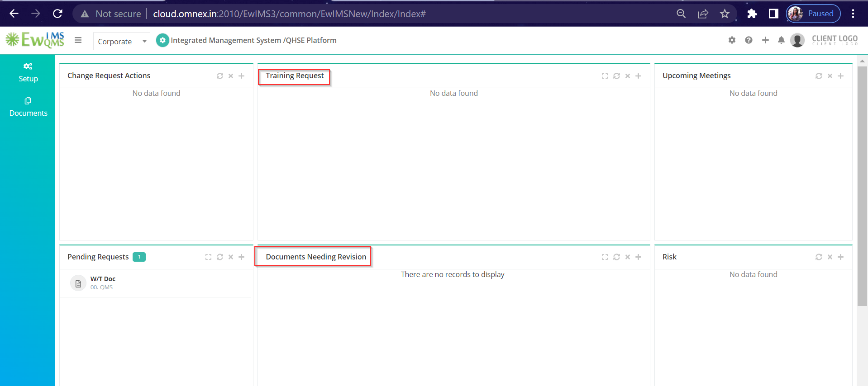Go back in browser
The image size is (868, 386).
coord(14,14)
